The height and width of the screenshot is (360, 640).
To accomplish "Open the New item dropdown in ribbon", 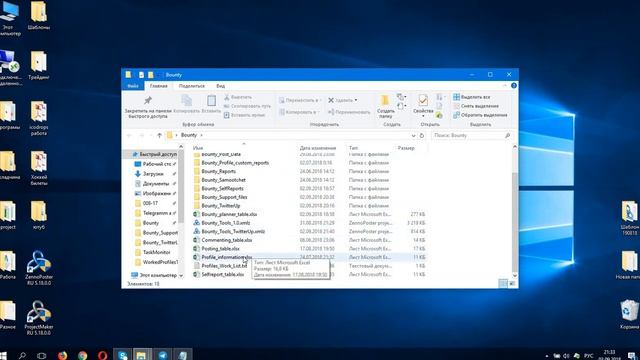I will (x=401, y=97).
